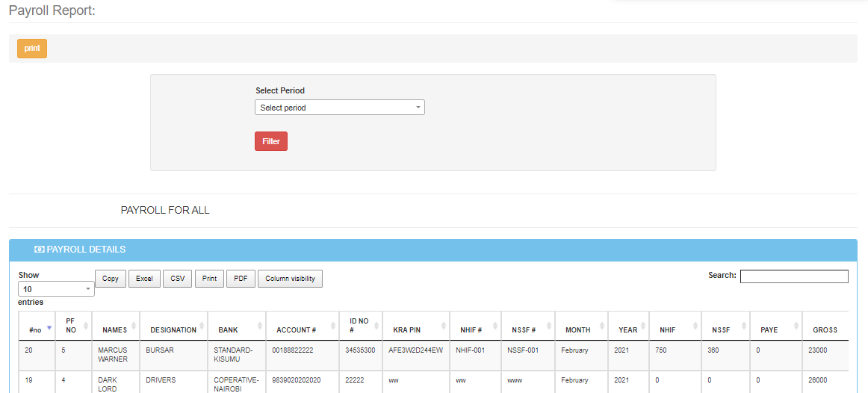
Task: Export payroll to Excel
Action: point(144,279)
